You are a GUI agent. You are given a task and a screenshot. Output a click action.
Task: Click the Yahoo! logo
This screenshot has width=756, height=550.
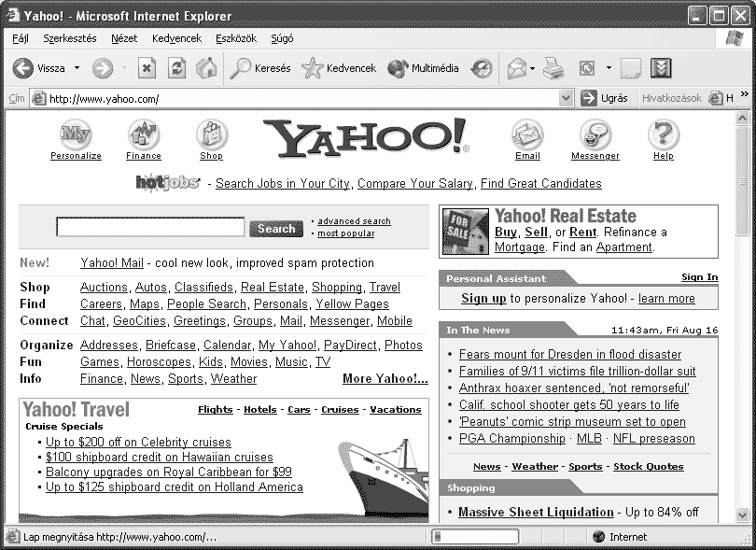(x=367, y=138)
